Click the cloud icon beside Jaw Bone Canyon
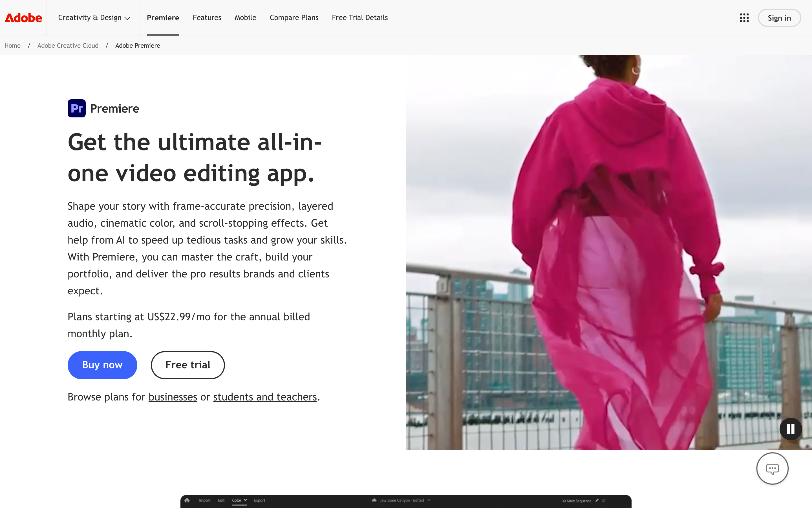Viewport: 812px width, 508px height. click(374, 500)
